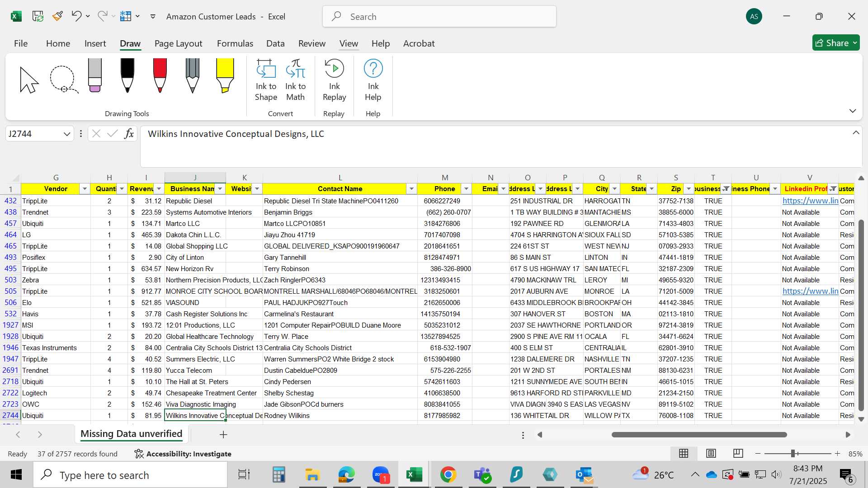Screen dimensions: 868x488
Task: Open the Contact Name filter dropdown
Action: (411, 189)
